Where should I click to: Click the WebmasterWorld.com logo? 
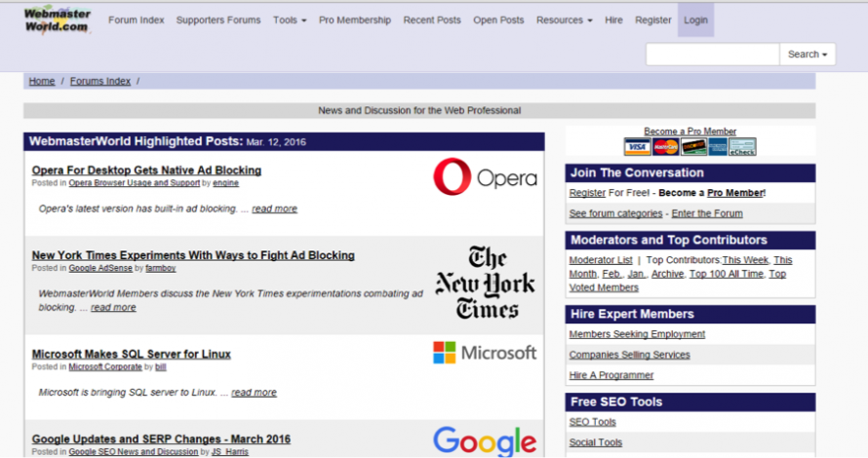click(x=58, y=19)
